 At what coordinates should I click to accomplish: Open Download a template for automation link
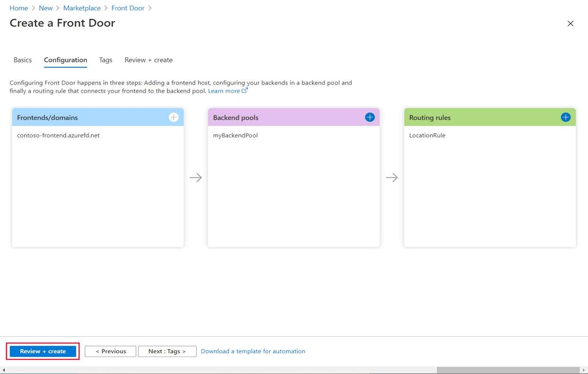tap(253, 351)
